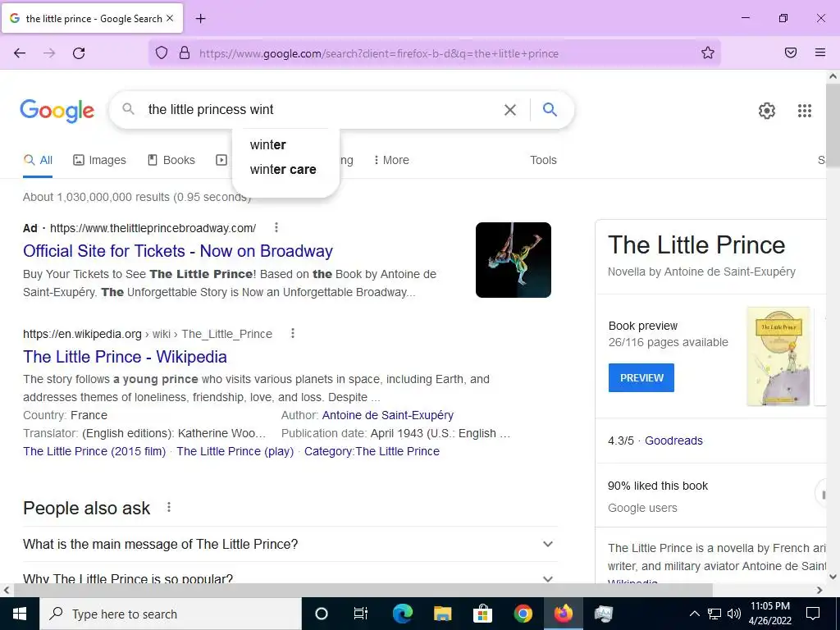Launch Chrome from the taskbar

523,614
